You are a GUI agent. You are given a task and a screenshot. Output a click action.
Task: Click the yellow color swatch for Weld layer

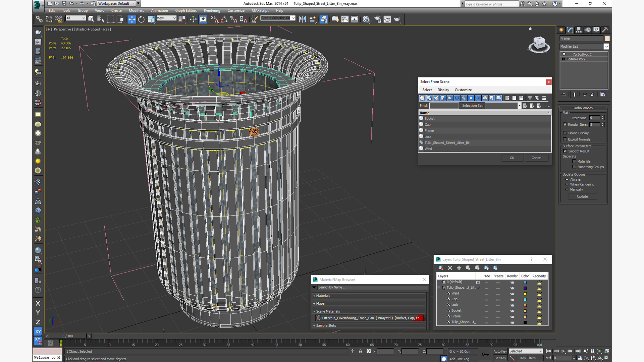pos(525,294)
